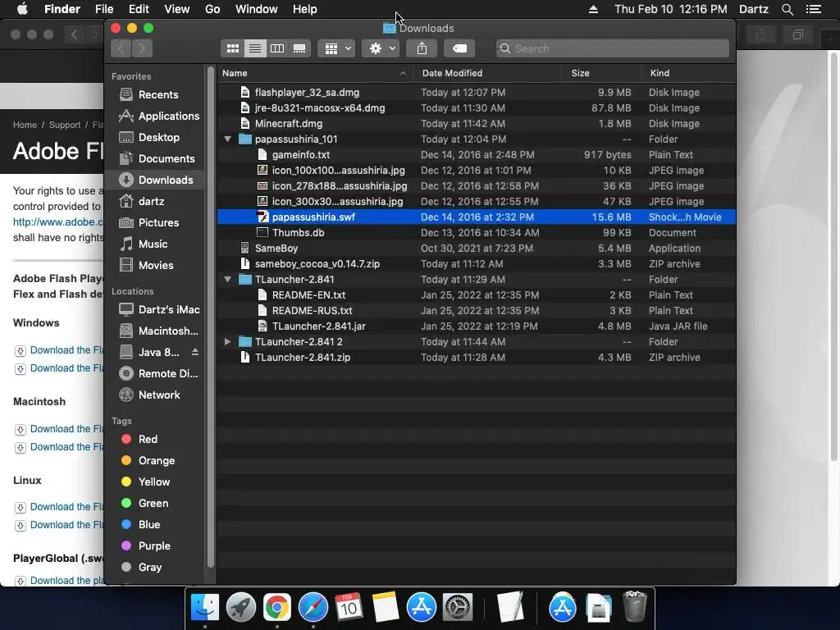Select the Macintosh HD location

coord(154,331)
